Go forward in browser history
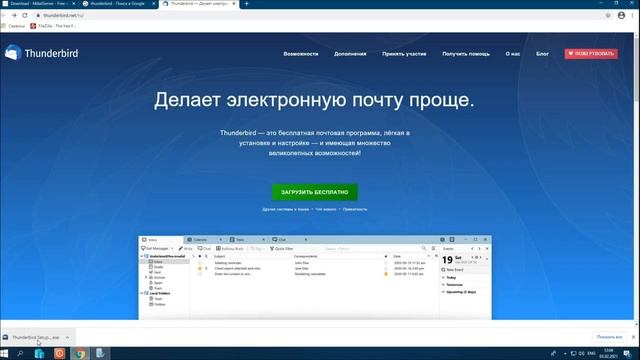640x360 pixels. coord(14,15)
